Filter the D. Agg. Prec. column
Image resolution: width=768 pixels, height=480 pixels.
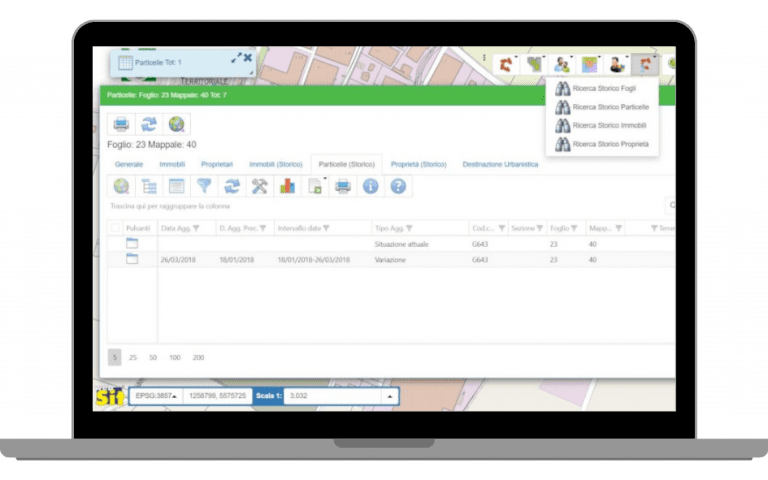[x=263, y=228]
